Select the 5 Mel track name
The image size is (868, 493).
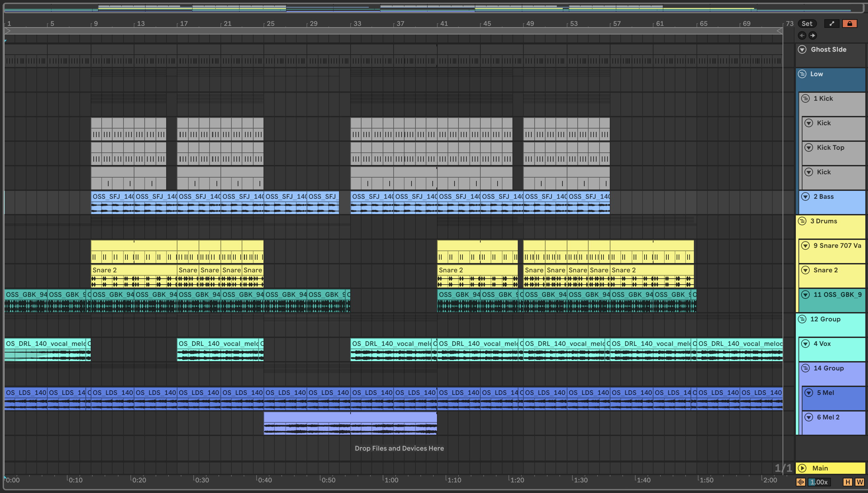825,393
